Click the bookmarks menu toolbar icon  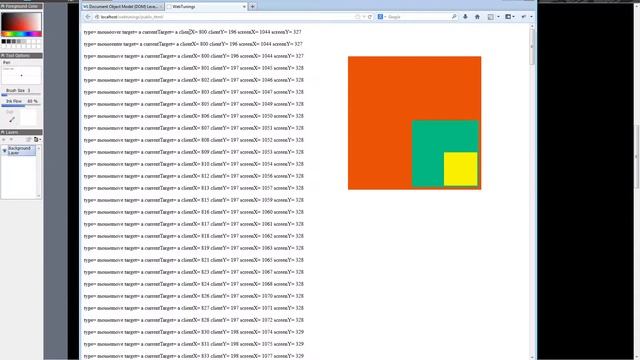[491, 17]
